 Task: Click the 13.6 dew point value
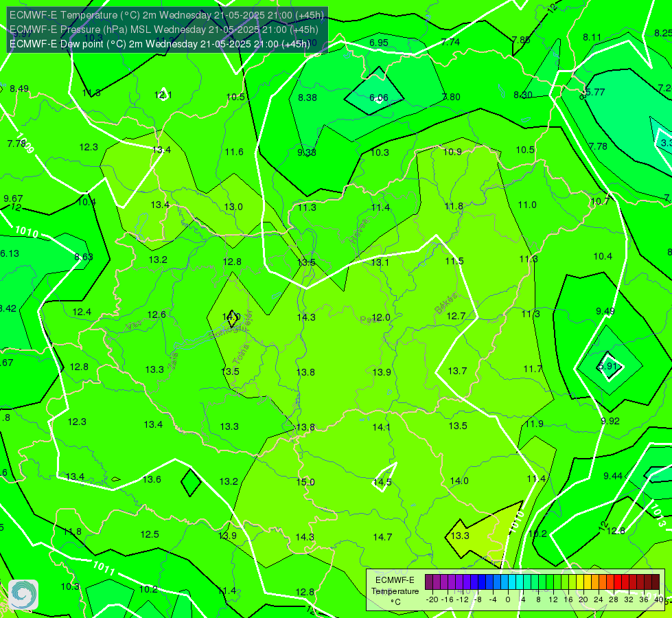click(x=152, y=479)
